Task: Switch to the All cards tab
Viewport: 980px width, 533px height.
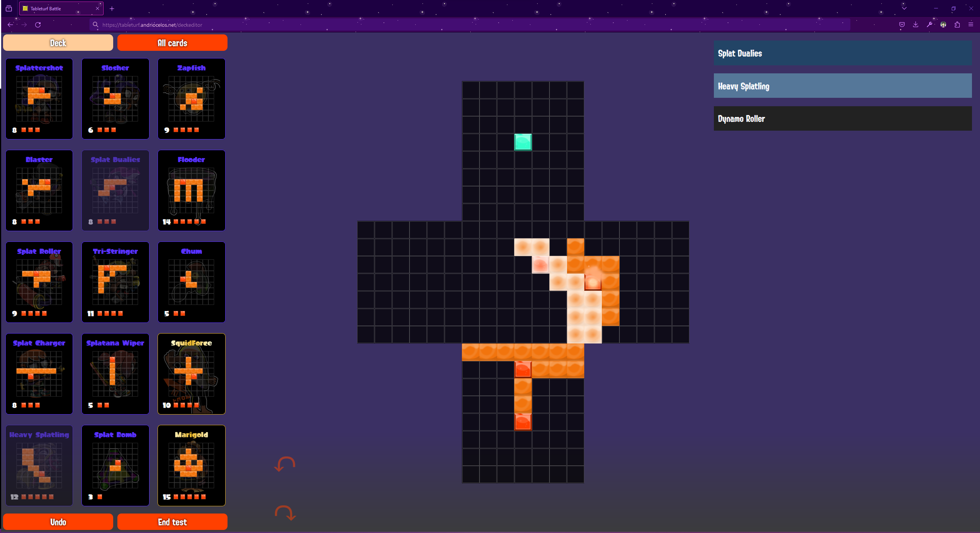Action: pos(172,42)
